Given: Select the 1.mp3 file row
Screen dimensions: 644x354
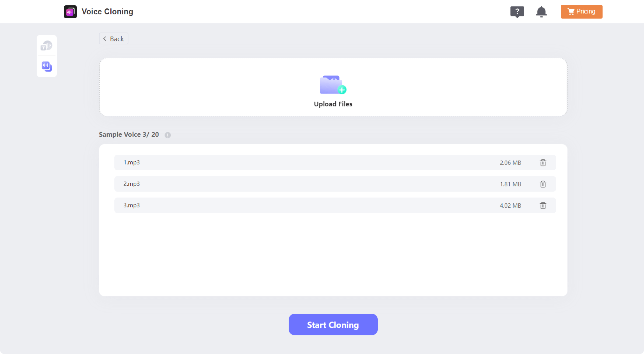Looking at the screenshot, I should (333, 163).
